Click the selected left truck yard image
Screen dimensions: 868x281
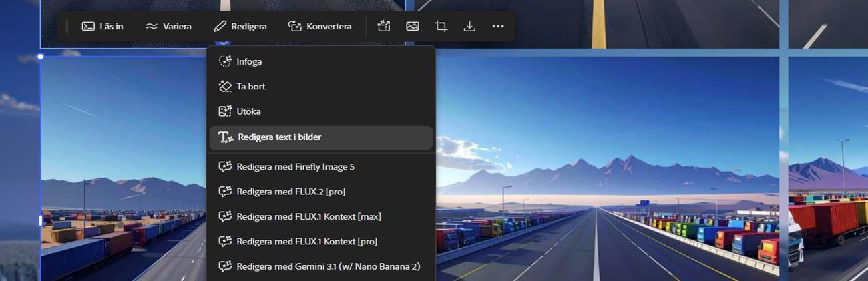pos(124,168)
